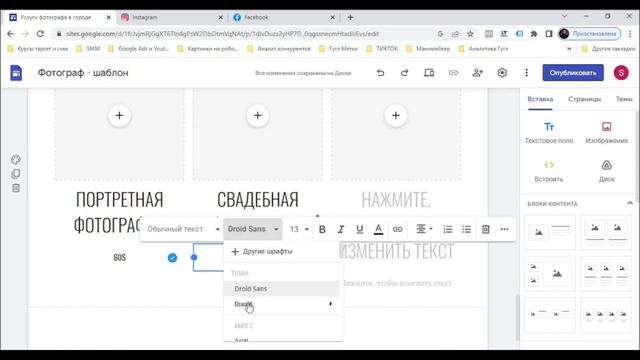This screenshot has height=360, width=640.
Task: Select image-left with text layout block
Action: [x=549, y=233]
